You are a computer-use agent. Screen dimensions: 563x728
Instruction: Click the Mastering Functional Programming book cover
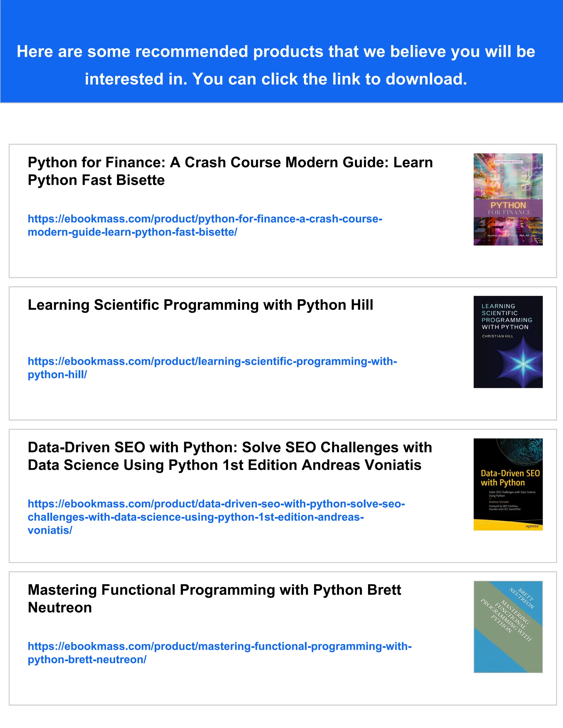click(508, 627)
